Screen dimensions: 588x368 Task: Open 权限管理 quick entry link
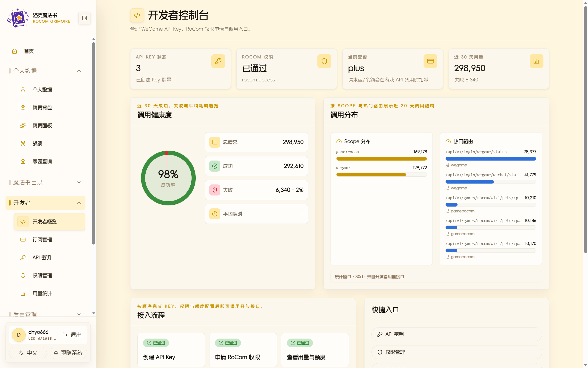(457, 352)
